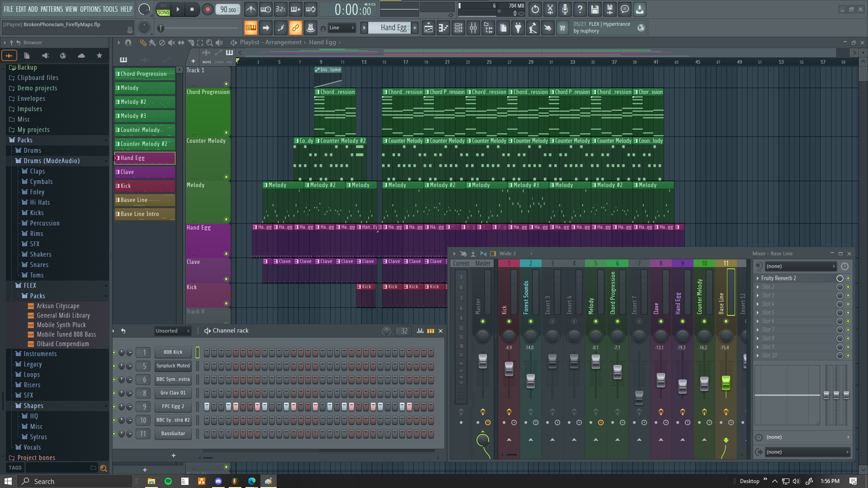Open the Unsorted channel filter dropdown
The width and height of the screenshot is (868, 488).
pyautogui.click(x=173, y=331)
